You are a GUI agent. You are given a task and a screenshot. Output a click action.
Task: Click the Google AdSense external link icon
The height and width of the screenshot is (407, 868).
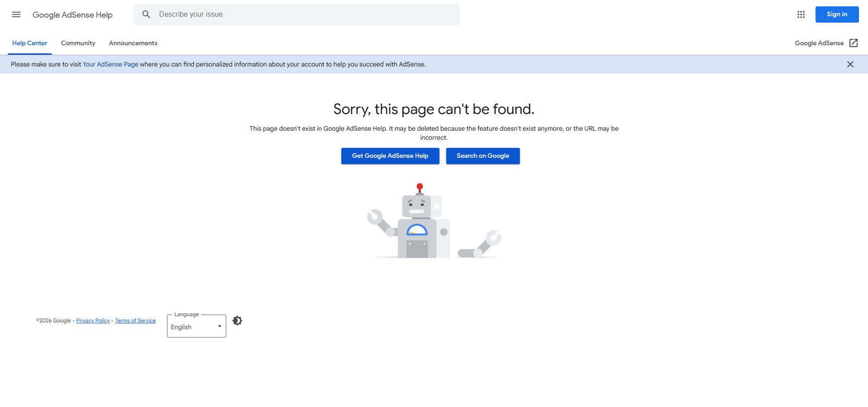coord(853,43)
